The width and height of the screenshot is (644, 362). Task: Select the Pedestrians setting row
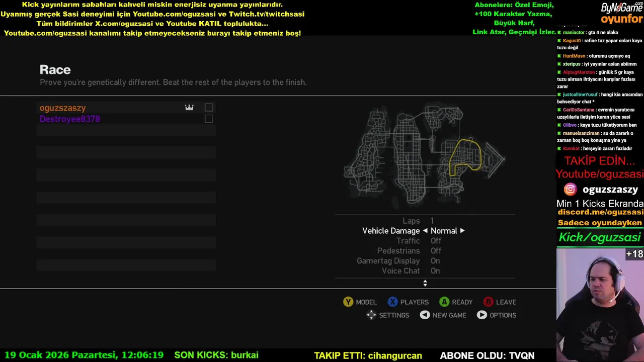point(425,251)
